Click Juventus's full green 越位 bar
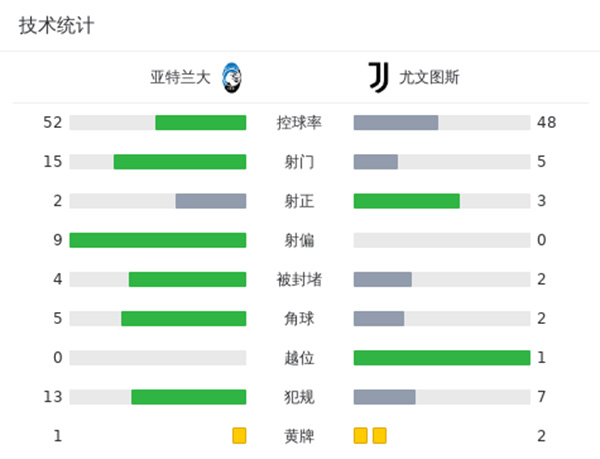 tap(441, 358)
